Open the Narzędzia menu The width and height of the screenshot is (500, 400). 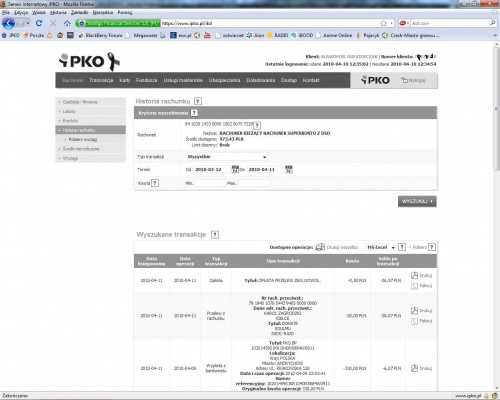(x=103, y=12)
